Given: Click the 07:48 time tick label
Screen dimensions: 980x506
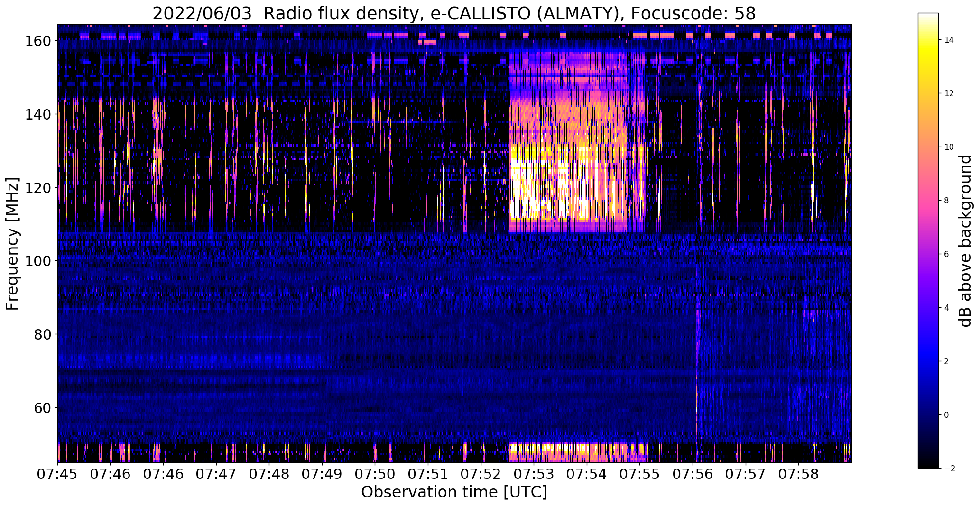Looking at the screenshot, I should 269,474.
